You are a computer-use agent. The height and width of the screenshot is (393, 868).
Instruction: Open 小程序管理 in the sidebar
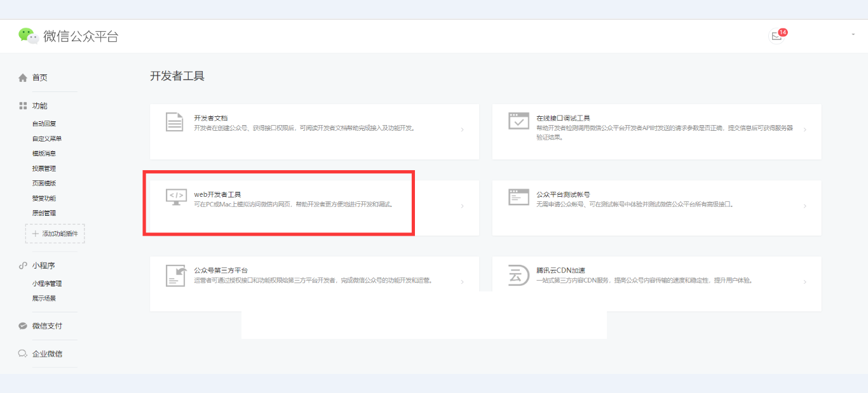pyautogui.click(x=47, y=284)
